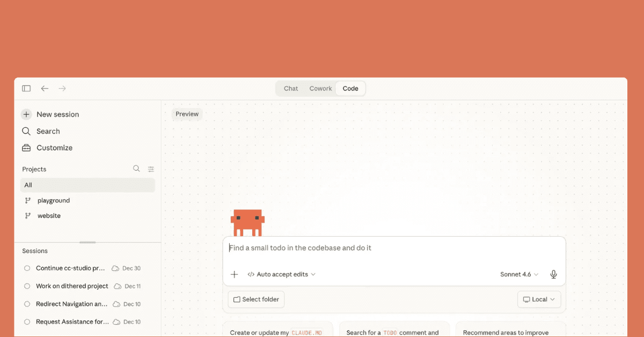Open Customize with the briefcase icon
Screen dimensions: 644x337
click(x=26, y=148)
